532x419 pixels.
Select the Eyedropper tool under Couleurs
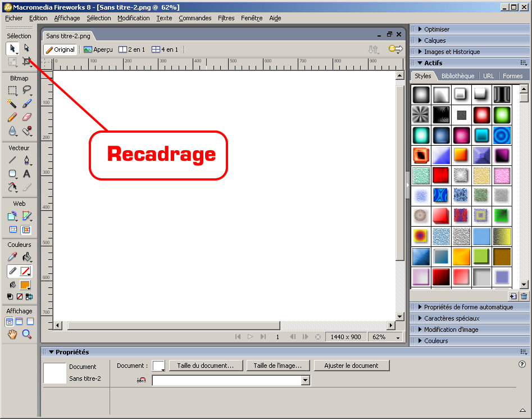coord(12,257)
